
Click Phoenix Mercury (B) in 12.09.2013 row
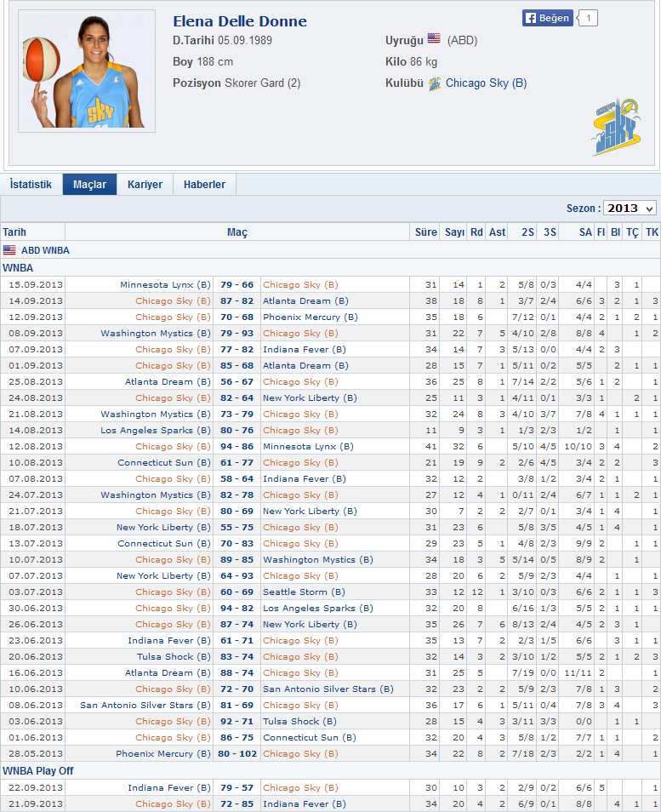coord(310,317)
